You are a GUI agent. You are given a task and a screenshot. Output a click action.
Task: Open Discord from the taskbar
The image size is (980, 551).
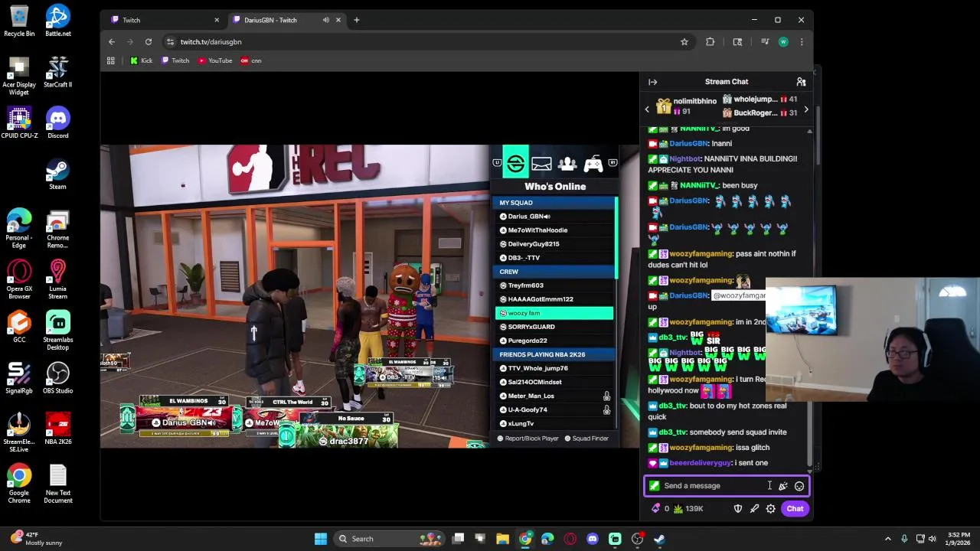click(593, 539)
